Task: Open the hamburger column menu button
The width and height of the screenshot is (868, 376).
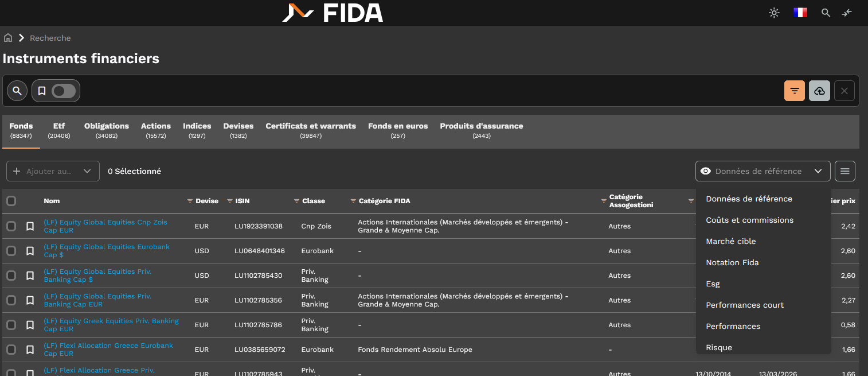Action: point(844,171)
